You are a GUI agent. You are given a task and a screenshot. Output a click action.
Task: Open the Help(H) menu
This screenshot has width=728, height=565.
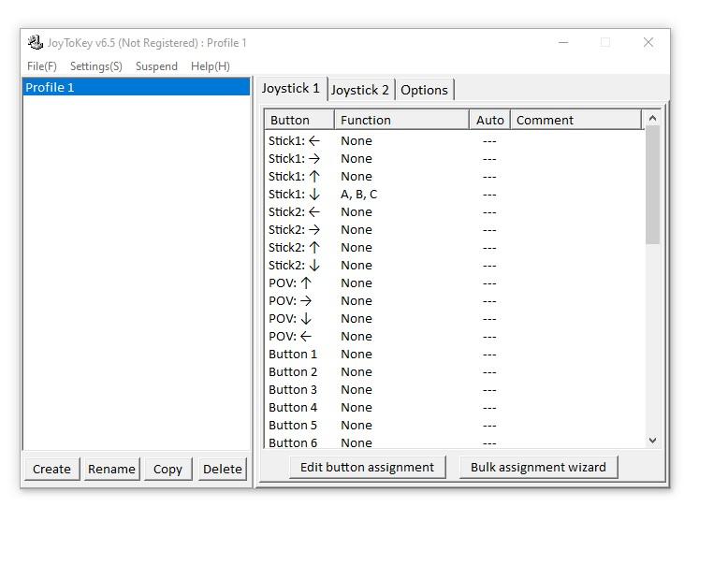coord(211,66)
